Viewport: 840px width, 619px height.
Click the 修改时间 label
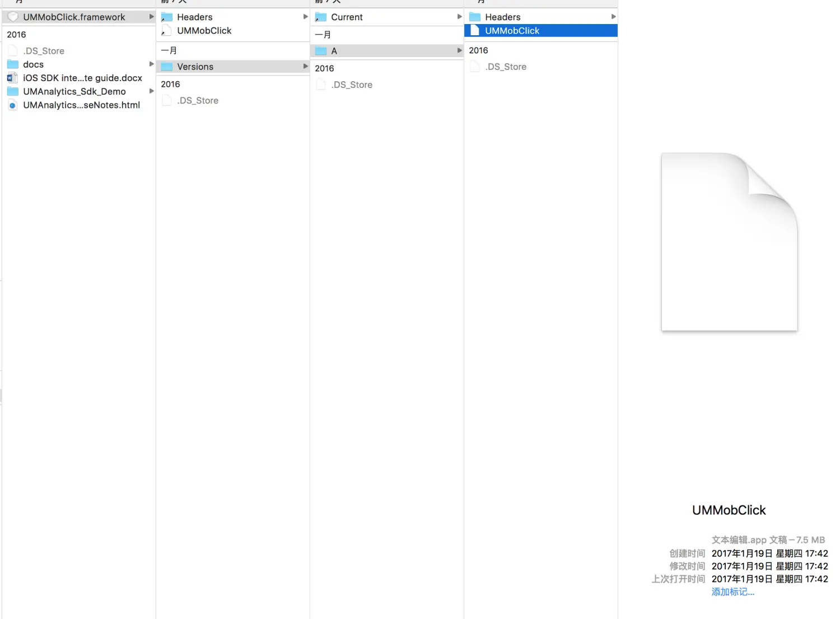tap(687, 566)
